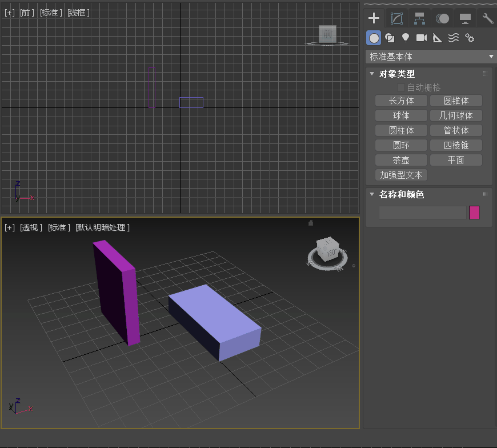Select the Space Warps category

click(x=453, y=38)
